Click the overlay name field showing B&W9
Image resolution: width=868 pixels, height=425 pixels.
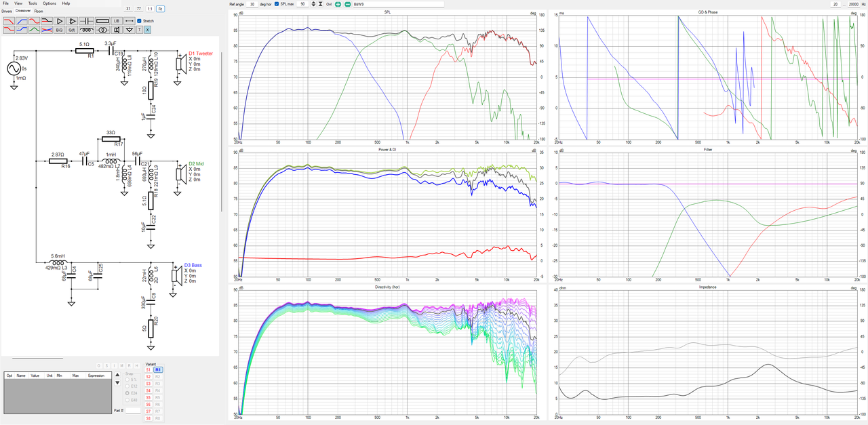(398, 4)
